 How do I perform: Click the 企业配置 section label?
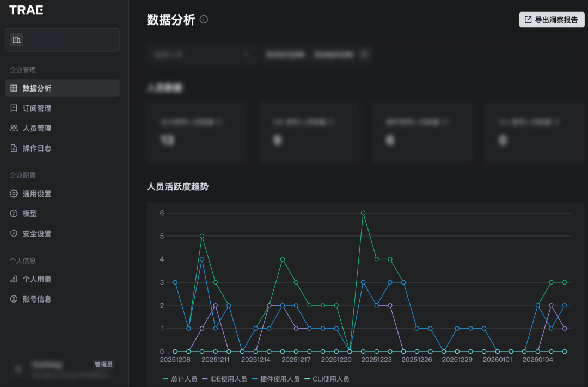pos(22,176)
